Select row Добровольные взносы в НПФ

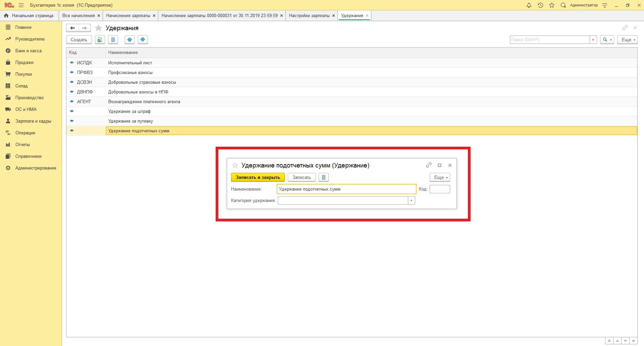pos(352,92)
